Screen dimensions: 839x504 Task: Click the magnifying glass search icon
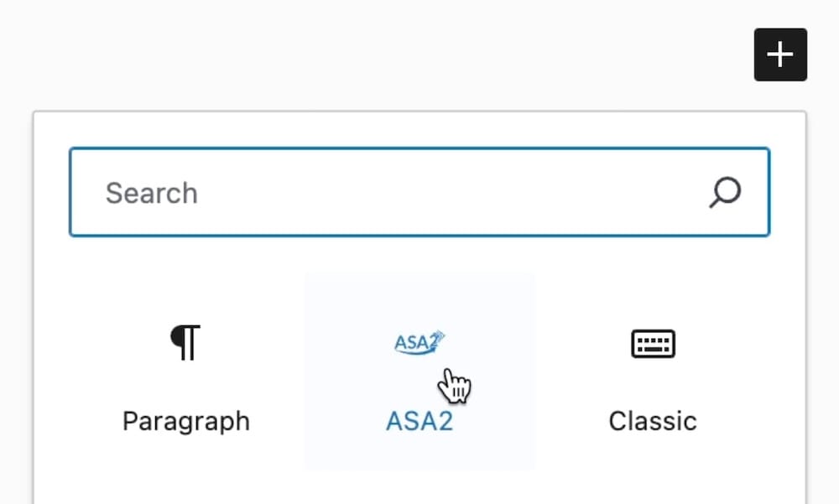click(x=723, y=193)
